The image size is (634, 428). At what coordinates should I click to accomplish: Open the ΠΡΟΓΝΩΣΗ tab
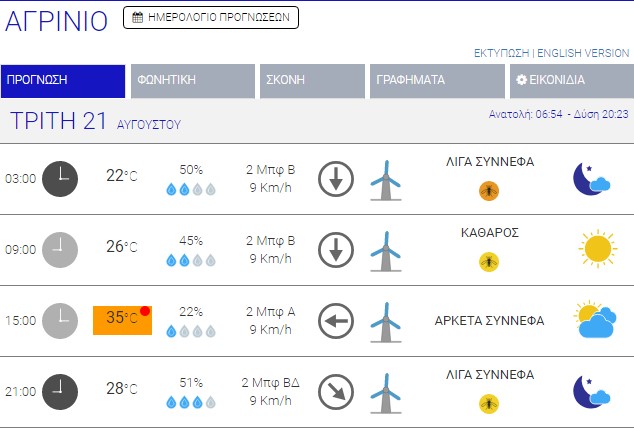click(62, 81)
